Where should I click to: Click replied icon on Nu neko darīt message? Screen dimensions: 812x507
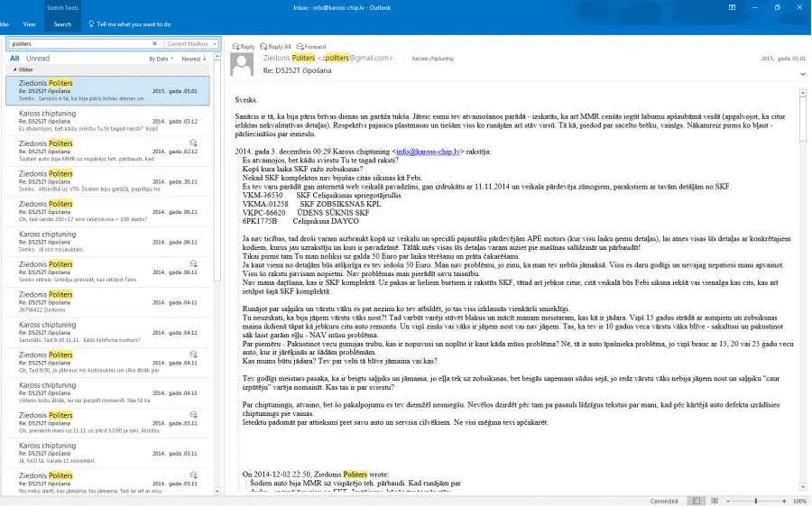tap(193, 475)
